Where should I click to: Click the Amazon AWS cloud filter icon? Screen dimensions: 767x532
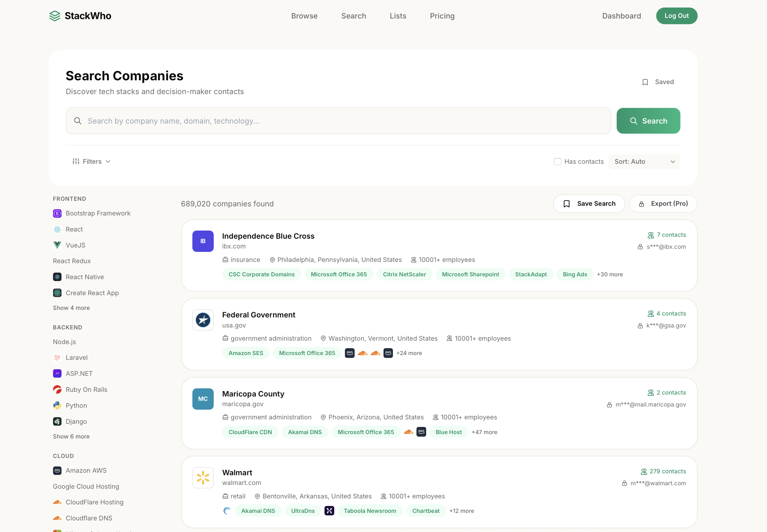[57, 470]
